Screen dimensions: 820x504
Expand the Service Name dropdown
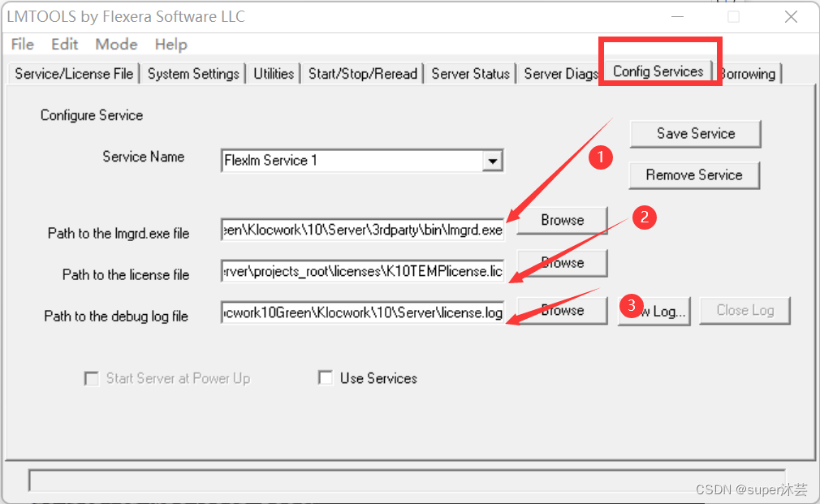492,160
